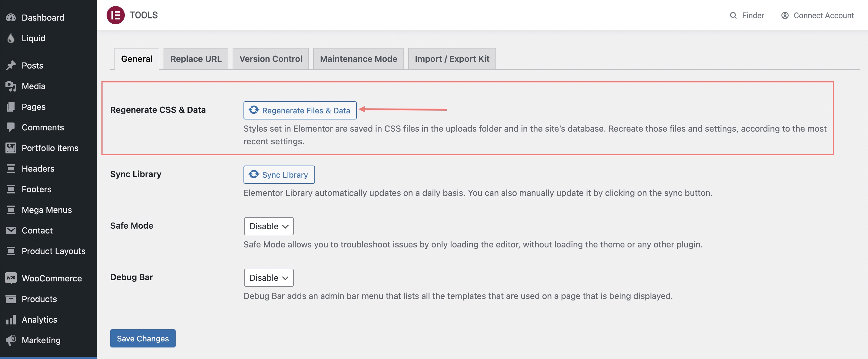This screenshot has width=868, height=359.
Task: Click the Marketing megaphone icon
Action: pyautogui.click(x=11, y=340)
